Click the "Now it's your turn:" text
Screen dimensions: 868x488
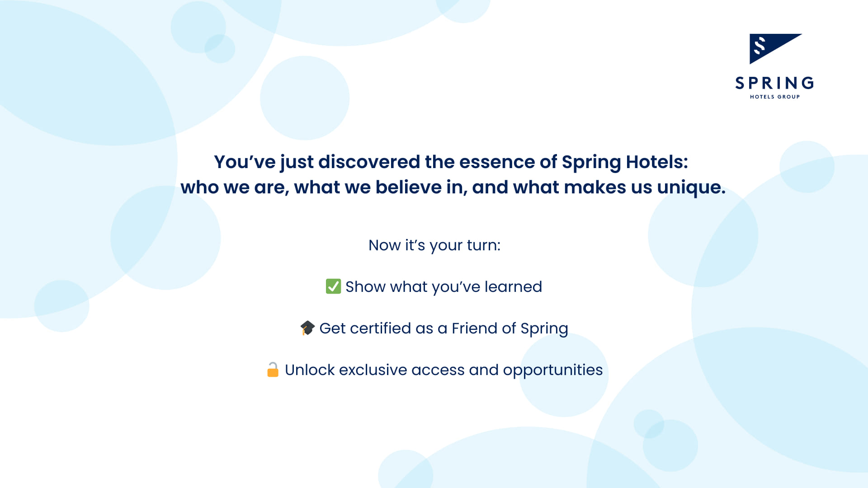[x=434, y=245]
